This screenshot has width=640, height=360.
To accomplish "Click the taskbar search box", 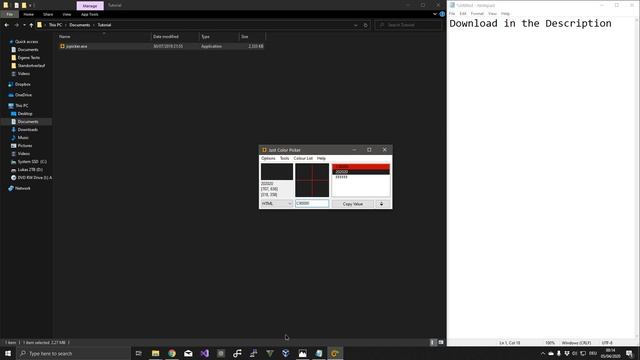I will pyautogui.click(x=73, y=353).
